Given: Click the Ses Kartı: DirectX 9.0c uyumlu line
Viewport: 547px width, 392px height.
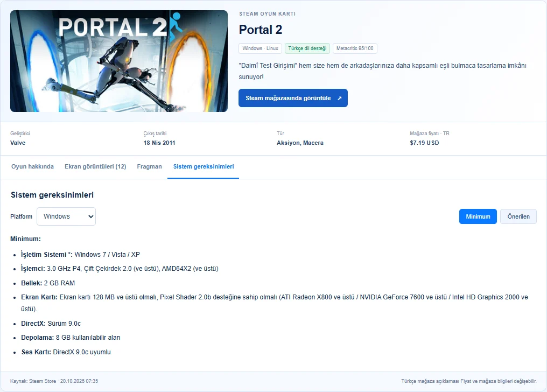Looking at the screenshot, I should (66, 352).
